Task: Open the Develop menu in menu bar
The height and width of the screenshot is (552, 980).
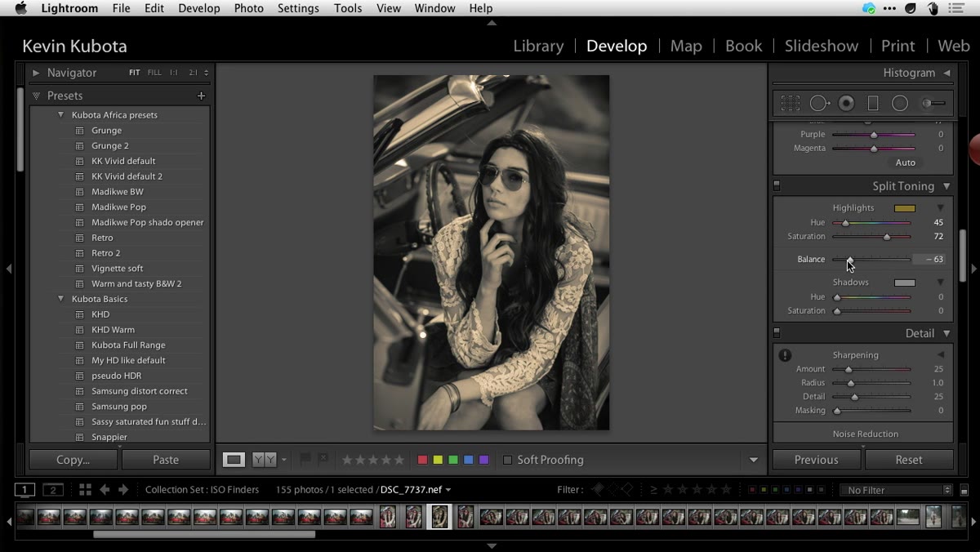Action: pos(199,8)
